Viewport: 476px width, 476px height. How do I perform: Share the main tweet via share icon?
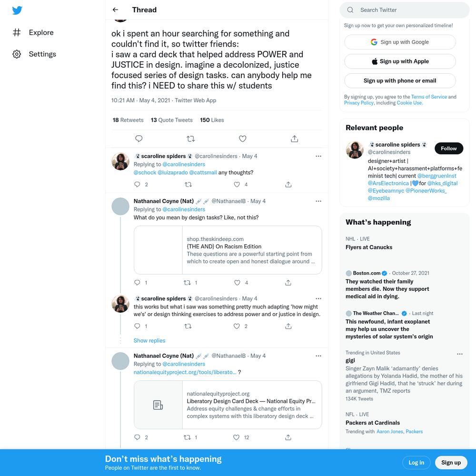pyautogui.click(x=295, y=139)
